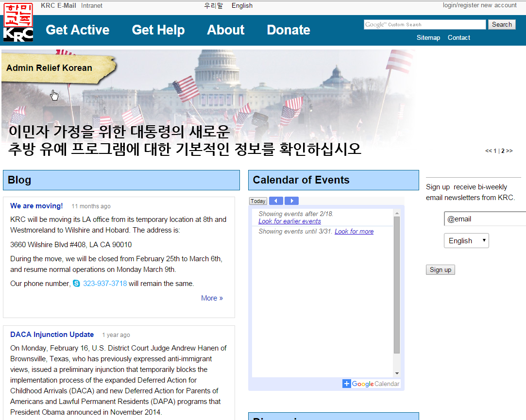The height and width of the screenshot is (420, 526).
Task: Click the '11 months ago' timestamp
Action: (91, 206)
